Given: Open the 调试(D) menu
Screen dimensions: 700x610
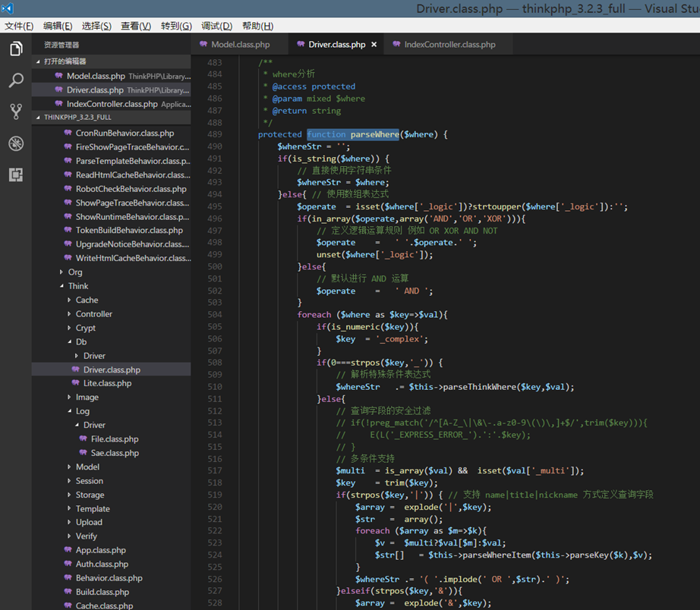Looking at the screenshot, I should pyautogui.click(x=216, y=26).
